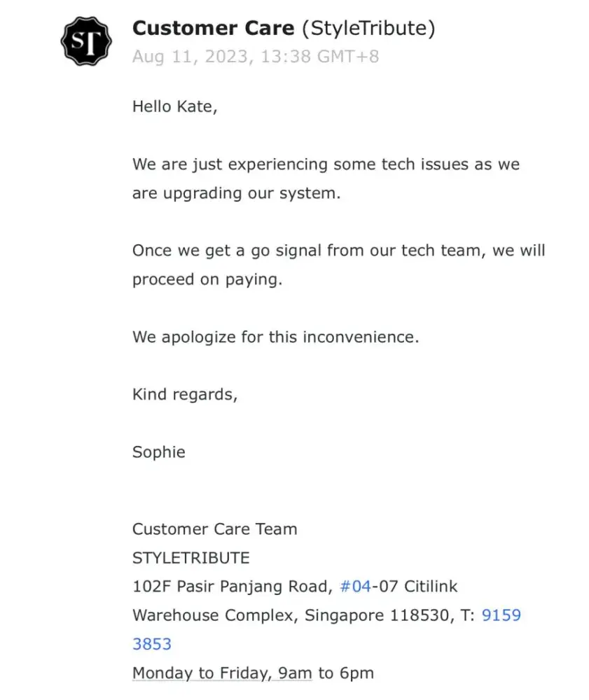This screenshot has width=589, height=700.
Task: Click the StyleTribute ST logo avatar
Action: tap(85, 41)
